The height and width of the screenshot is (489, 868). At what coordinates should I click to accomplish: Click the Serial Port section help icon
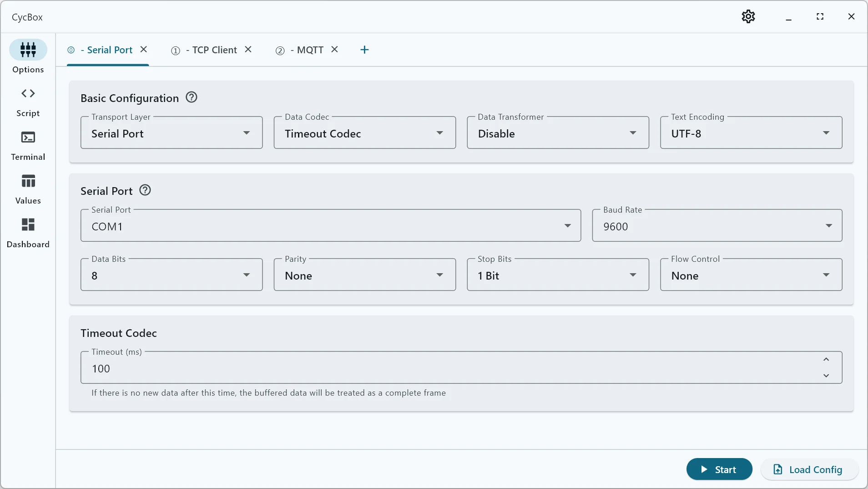pos(144,190)
